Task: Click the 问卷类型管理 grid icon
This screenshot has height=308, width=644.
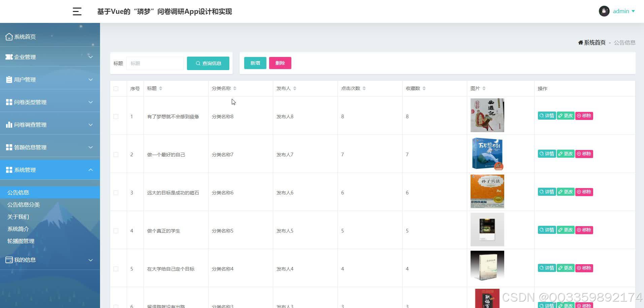Action: (x=9, y=102)
